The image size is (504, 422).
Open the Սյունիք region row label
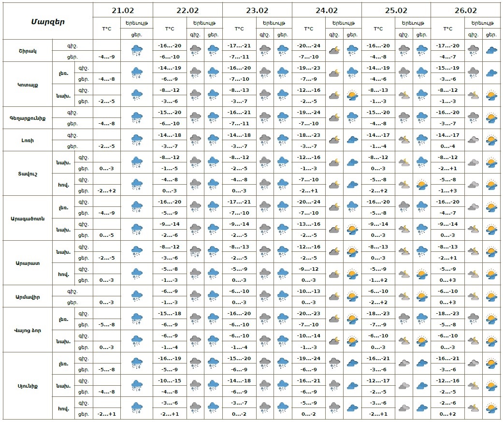(28, 385)
